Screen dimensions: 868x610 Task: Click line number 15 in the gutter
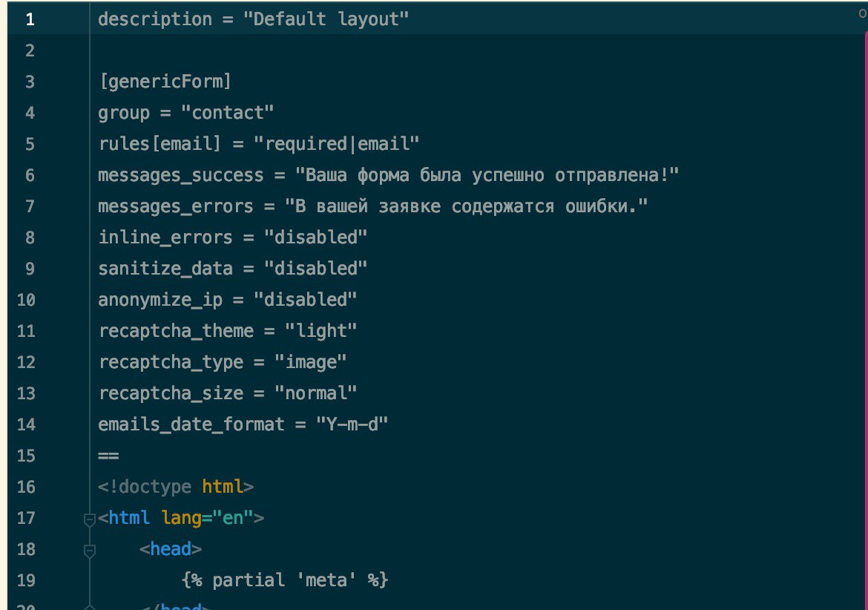[x=26, y=456]
